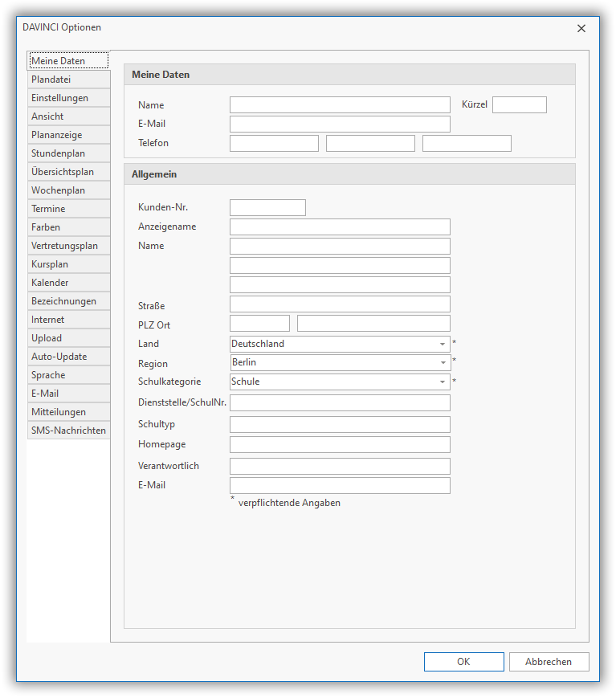The width and height of the screenshot is (616, 698).
Task: Select the Straße text field
Action: [x=340, y=304]
